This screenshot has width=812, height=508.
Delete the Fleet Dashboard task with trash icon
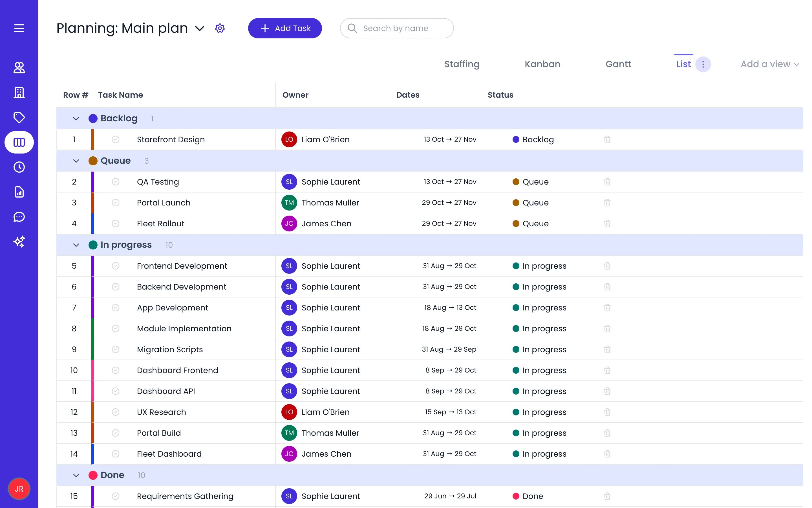tap(607, 454)
